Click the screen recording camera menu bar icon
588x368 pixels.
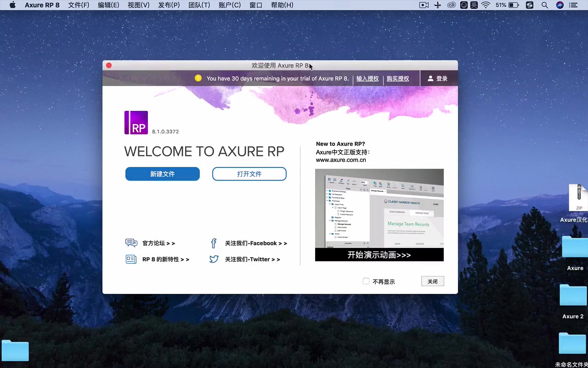tap(424, 5)
